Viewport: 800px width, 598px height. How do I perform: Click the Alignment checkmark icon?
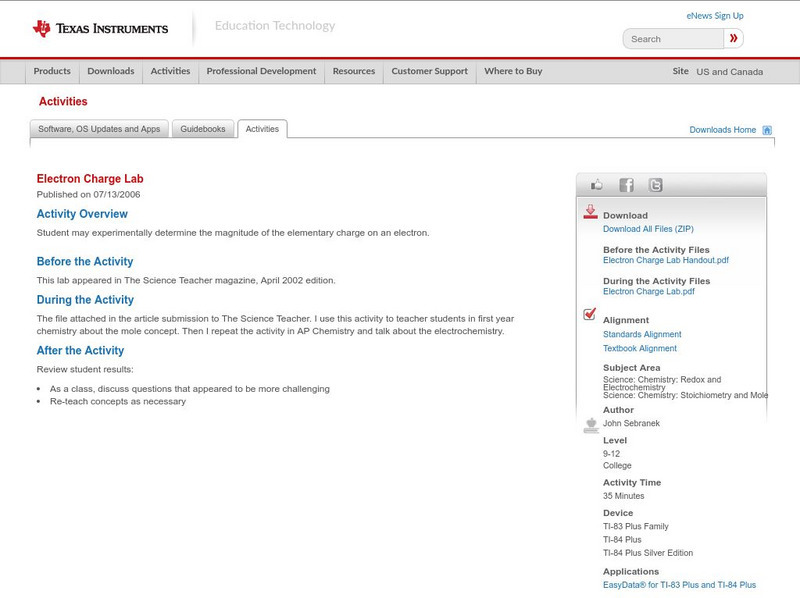pos(590,315)
